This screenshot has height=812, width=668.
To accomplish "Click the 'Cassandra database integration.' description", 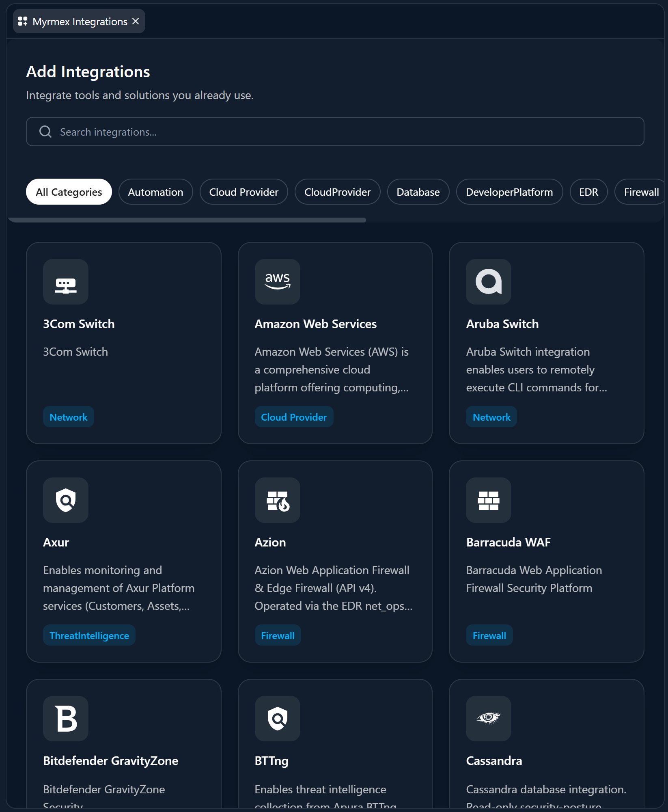I will (x=546, y=790).
